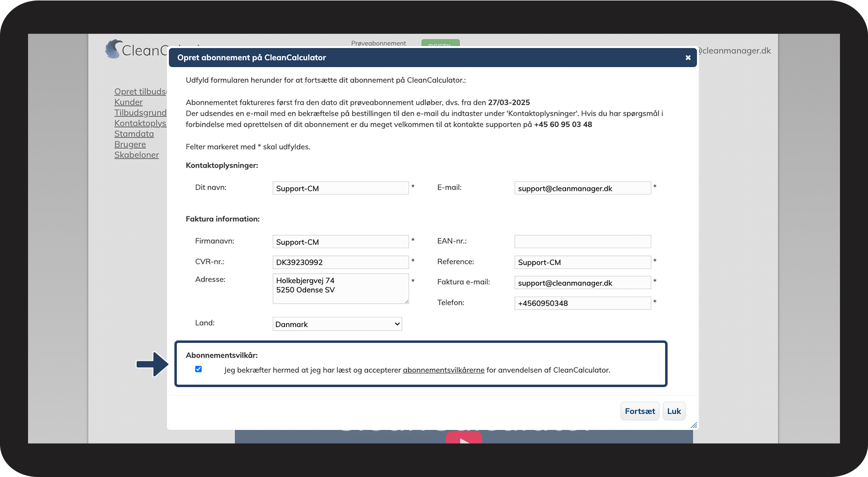This screenshot has height=477, width=868.
Task: Click the Prøveabonnement label behind the dialog
Action: tap(378, 43)
